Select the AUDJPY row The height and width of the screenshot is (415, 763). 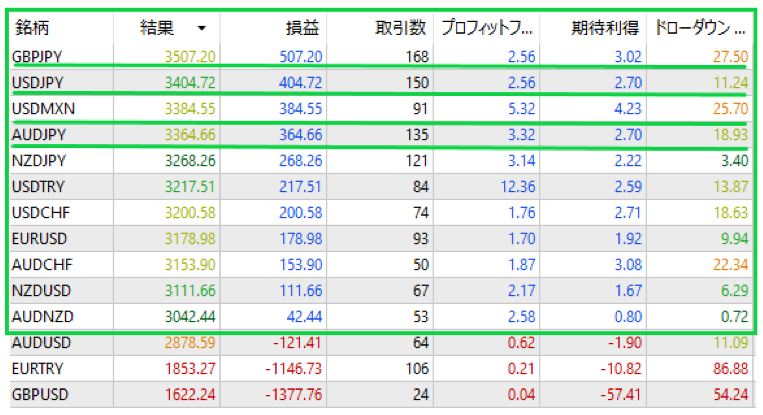40,135
